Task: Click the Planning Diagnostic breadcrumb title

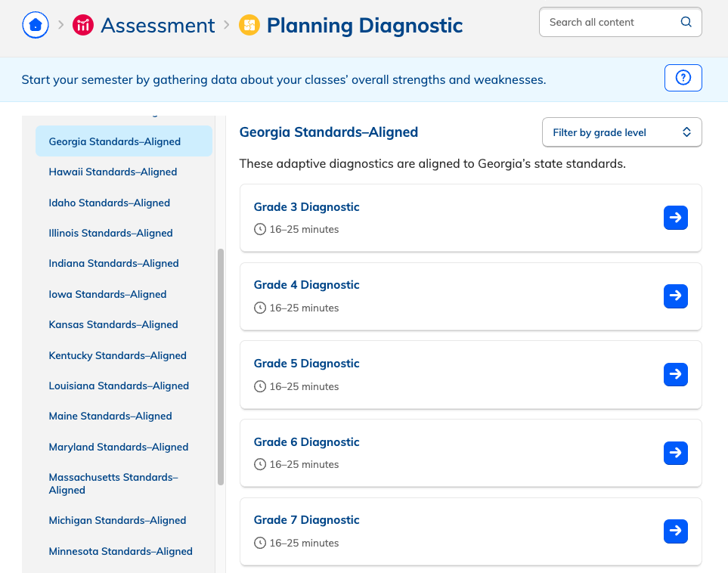Action: (364, 25)
